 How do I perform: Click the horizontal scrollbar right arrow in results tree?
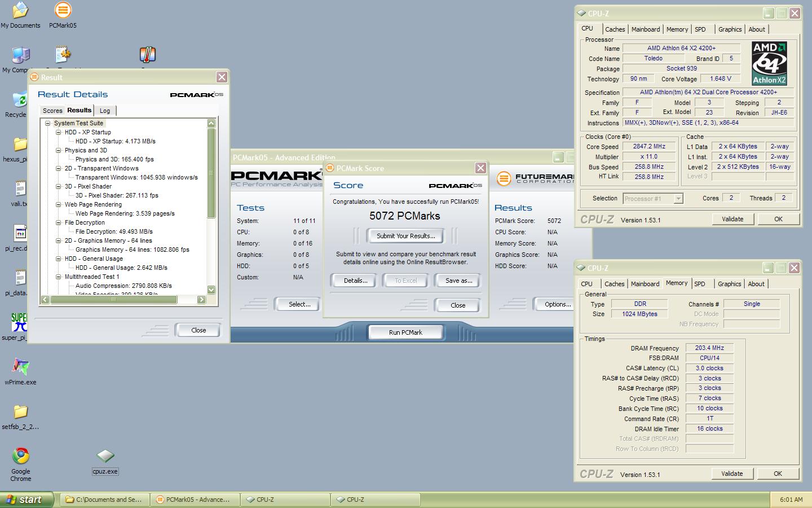[x=201, y=300]
